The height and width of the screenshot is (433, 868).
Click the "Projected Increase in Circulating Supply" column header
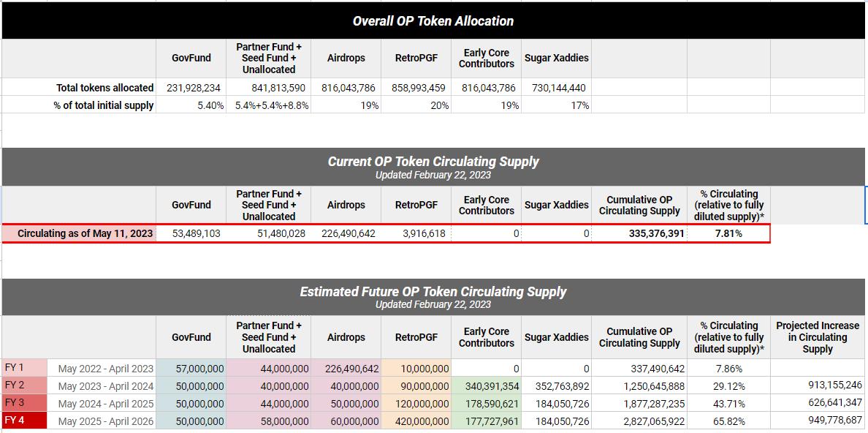(x=817, y=337)
